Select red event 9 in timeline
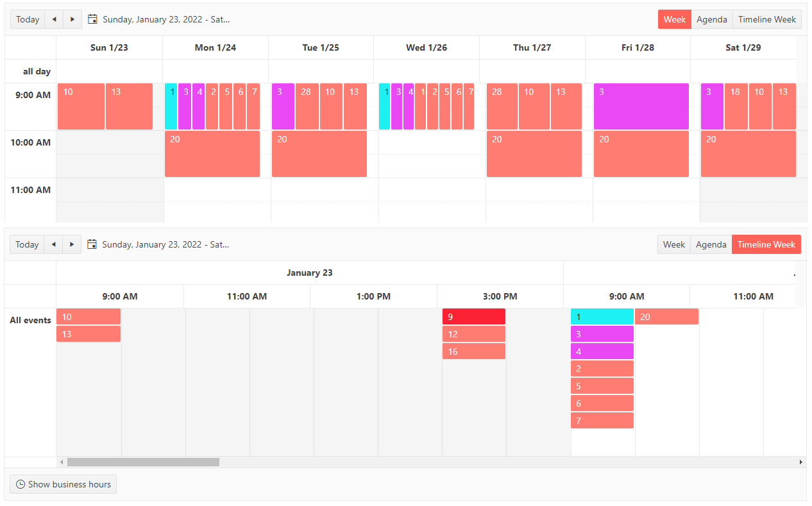This screenshot has height=506, width=812. click(x=473, y=317)
